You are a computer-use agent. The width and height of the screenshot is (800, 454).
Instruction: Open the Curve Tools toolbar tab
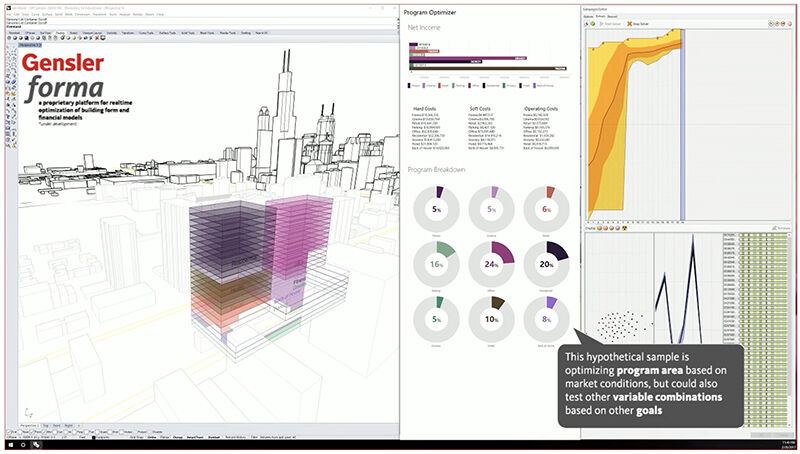(x=146, y=33)
